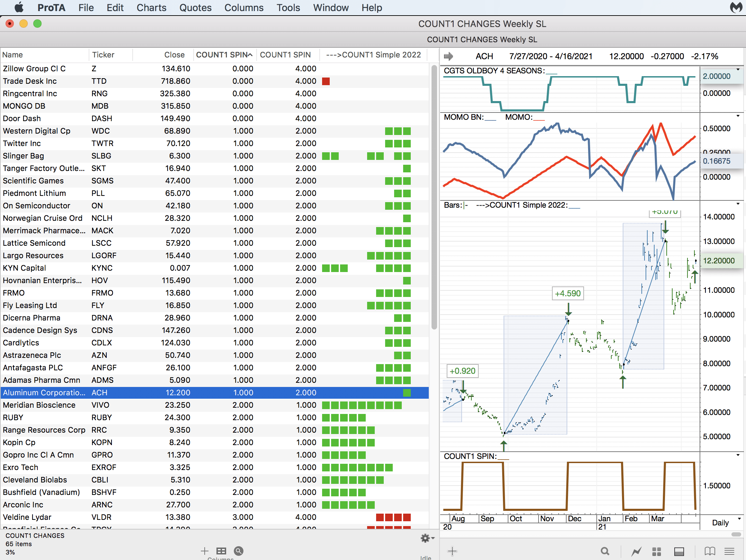
Task: Open the Quotes menu
Action: click(195, 8)
